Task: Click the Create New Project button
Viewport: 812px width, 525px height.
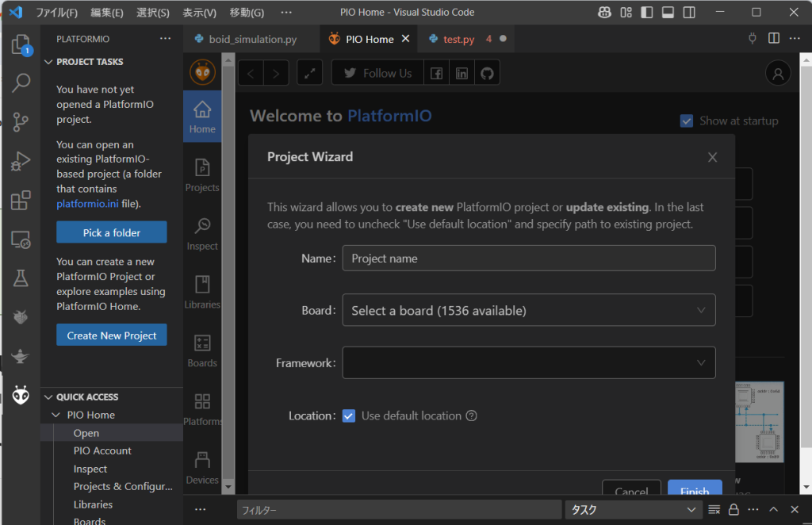Action: point(112,335)
